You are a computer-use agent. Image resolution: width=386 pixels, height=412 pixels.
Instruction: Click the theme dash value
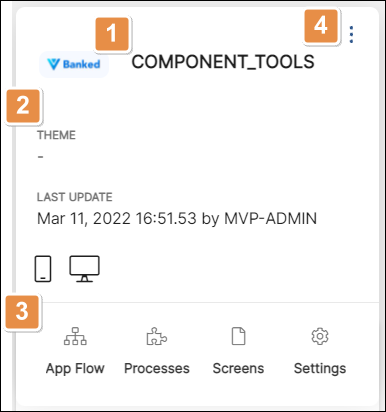click(40, 157)
